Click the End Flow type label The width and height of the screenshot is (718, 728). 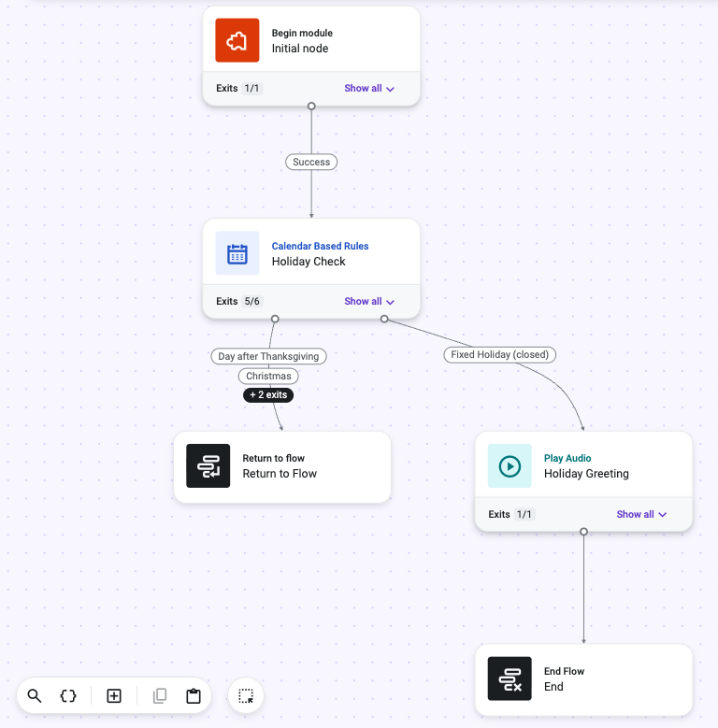click(x=564, y=671)
